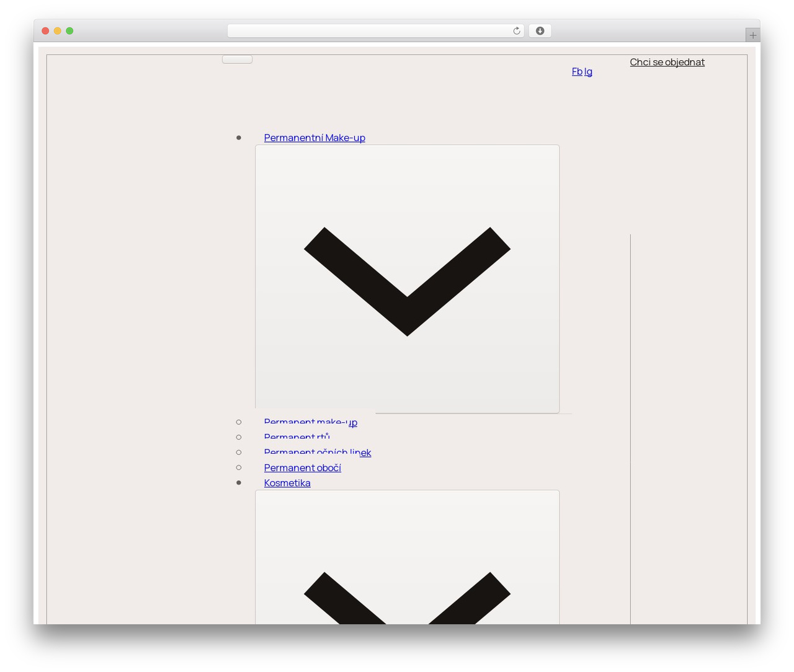This screenshot has height=672, width=794.
Task: Expand the chevron under Permanentní Make-up
Action: (x=407, y=279)
